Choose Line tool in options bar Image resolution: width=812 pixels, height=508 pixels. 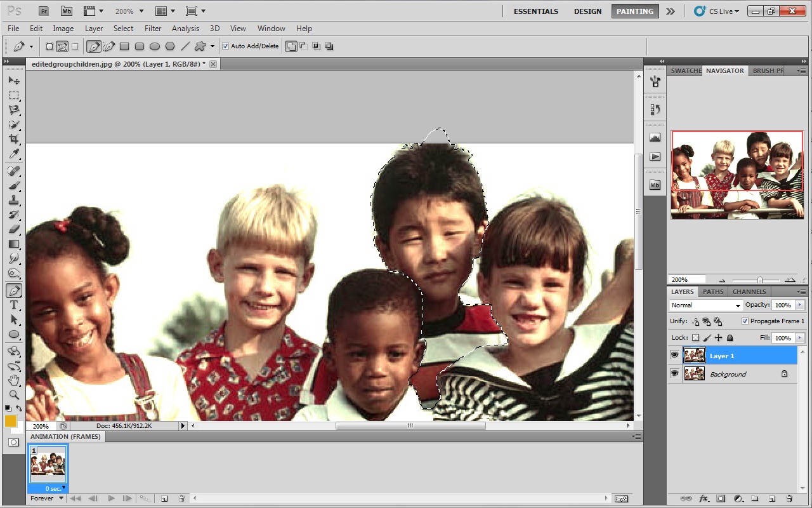pos(185,46)
